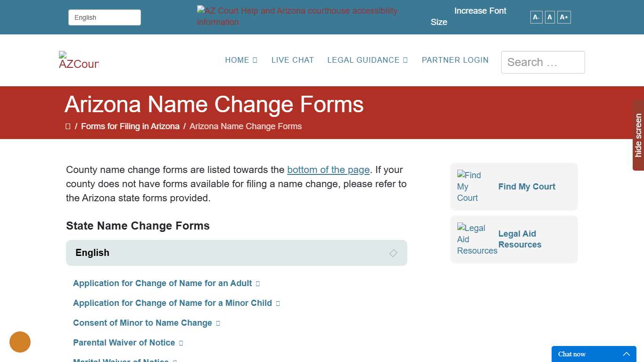Click the default 'A' font size icon
Screen dimensions: 644x362
coord(549,17)
